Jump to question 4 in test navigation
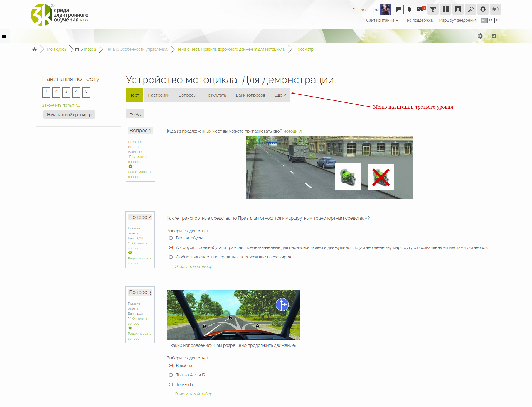Image resolution: width=532 pixels, height=407 pixels. pos(76,92)
